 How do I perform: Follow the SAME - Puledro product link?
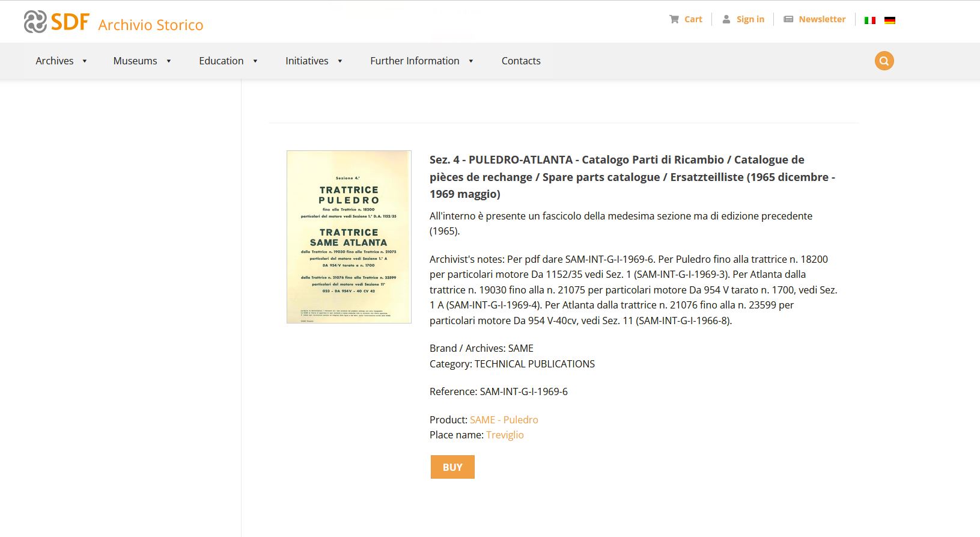504,420
